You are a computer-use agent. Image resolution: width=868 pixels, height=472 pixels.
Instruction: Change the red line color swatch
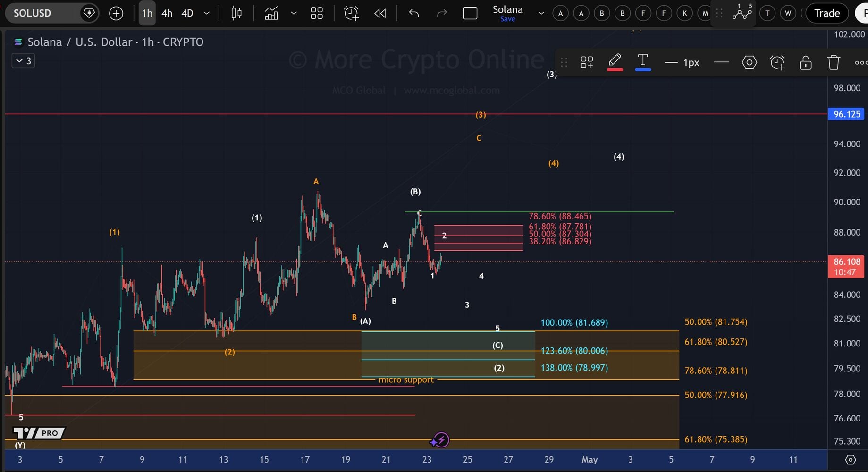[615, 62]
